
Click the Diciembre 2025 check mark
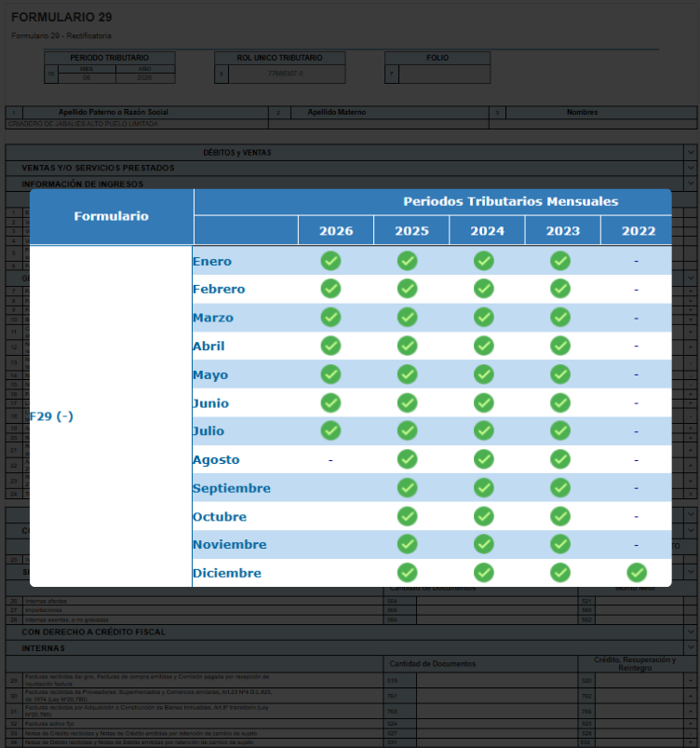pos(407,573)
